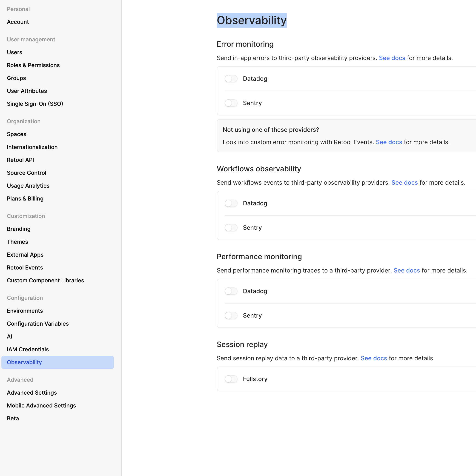Open See docs link about Retool Events
Viewport: 476px width, 476px height.
[x=389, y=142]
